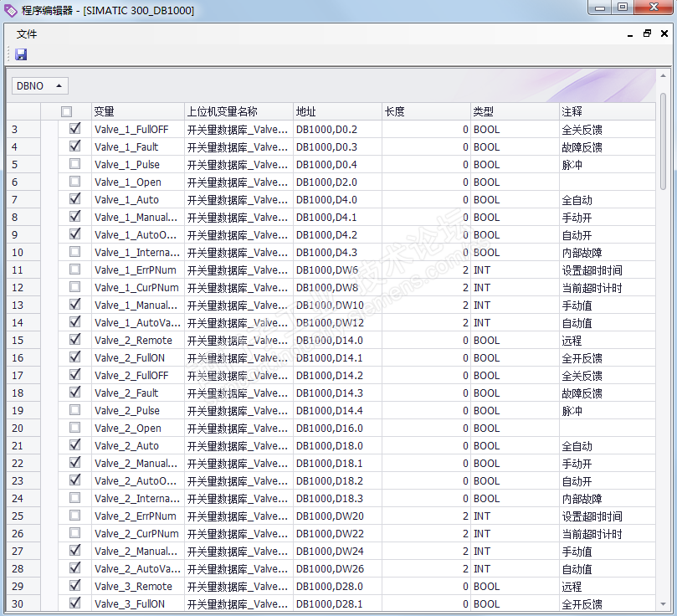Screen dimensions: 677x616
Task: Open the DBNO dropdown
Action: [39, 86]
